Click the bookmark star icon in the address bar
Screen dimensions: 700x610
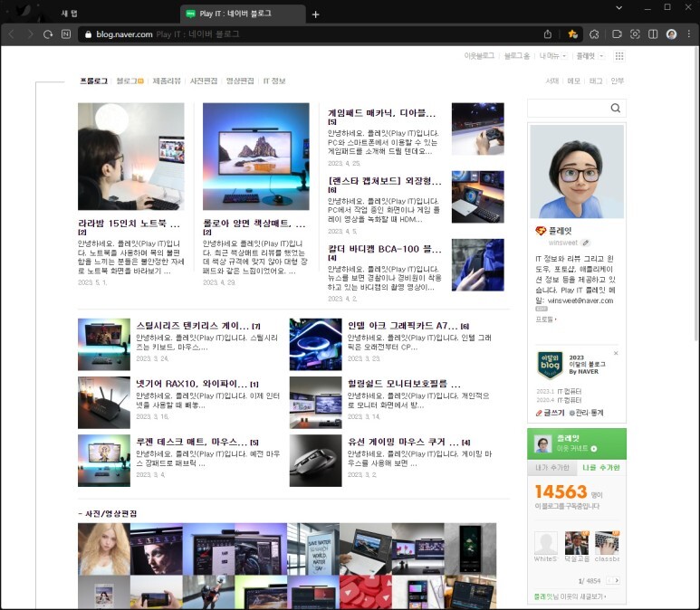572,34
